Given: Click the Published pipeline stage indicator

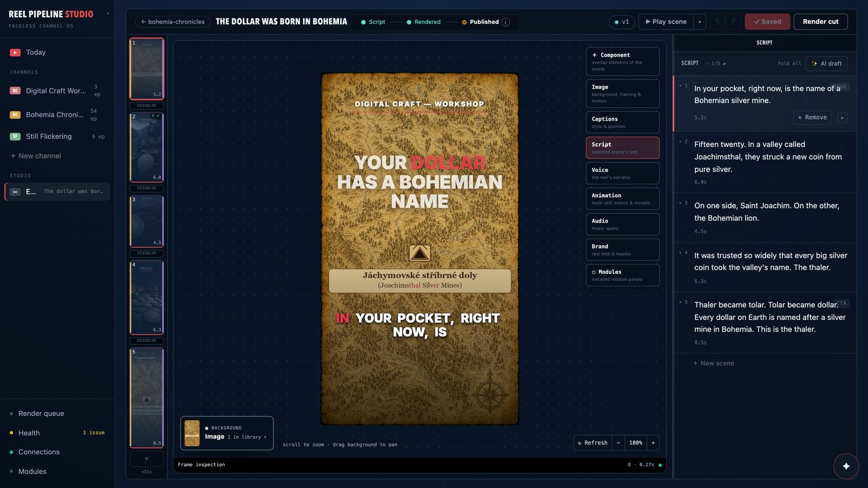Looking at the screenshot, I should (480, 22).
